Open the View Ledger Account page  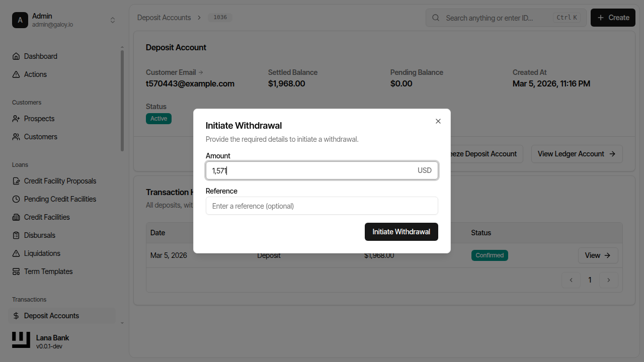click(577, 154)
